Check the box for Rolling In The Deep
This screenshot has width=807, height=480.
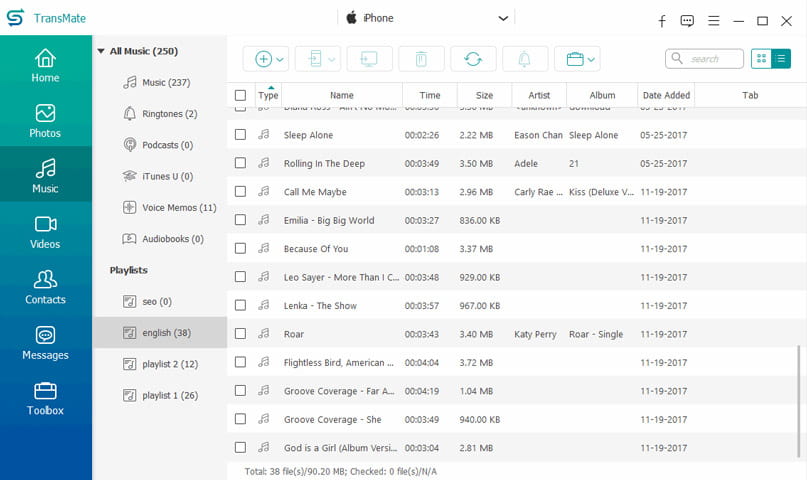[x=240, y=163]
